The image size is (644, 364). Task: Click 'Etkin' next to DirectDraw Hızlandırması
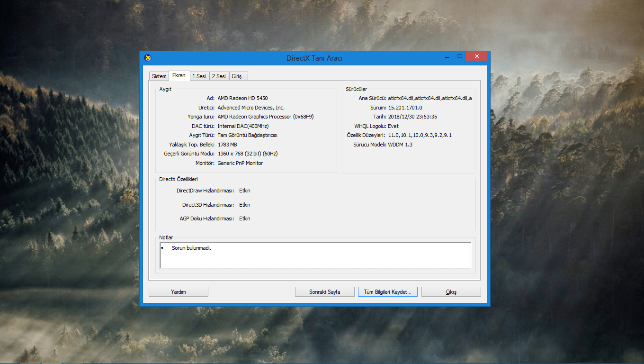tap(245, 191)
